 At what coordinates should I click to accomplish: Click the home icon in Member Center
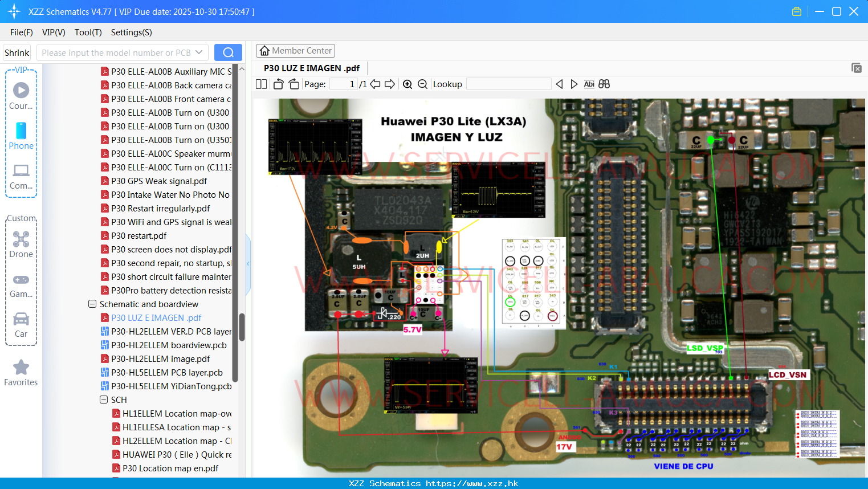264,51
